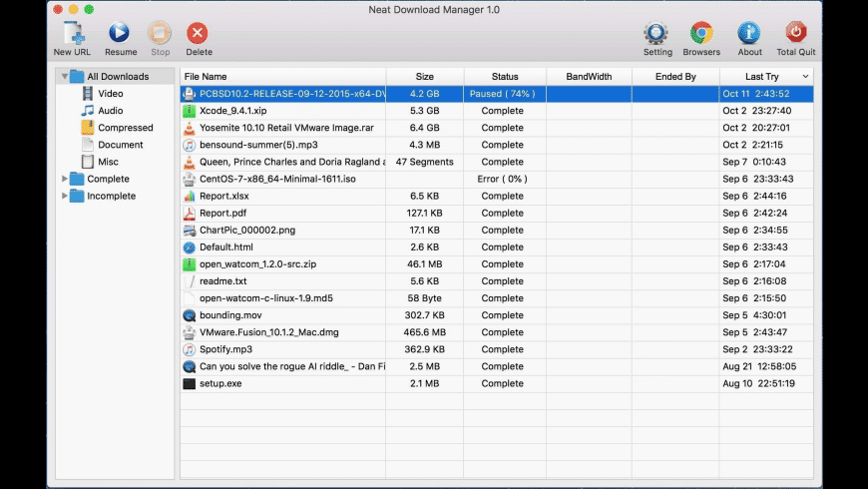868x489 pixels.
Task: Click the Report.pdf file icon
Action: point(190,214)
